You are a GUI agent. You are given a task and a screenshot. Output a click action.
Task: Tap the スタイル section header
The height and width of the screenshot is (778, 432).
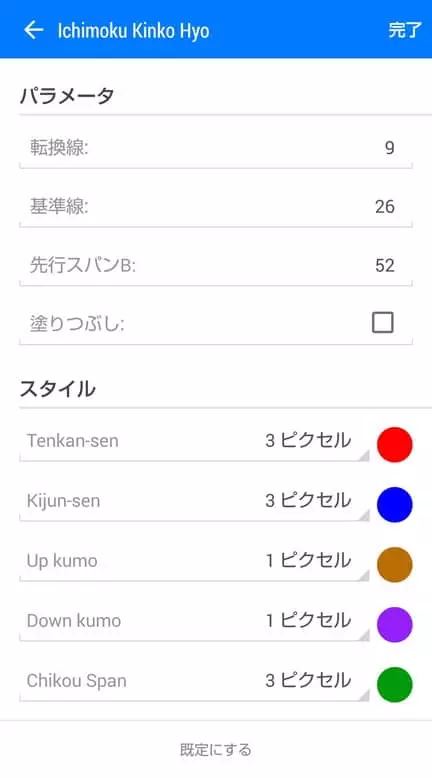[x=58, y=389]
